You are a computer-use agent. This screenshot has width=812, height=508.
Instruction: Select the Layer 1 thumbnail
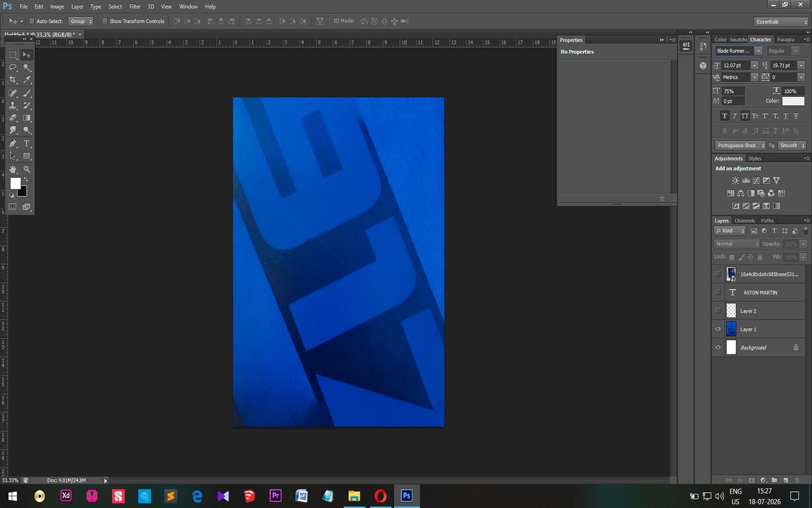(731, 329)
